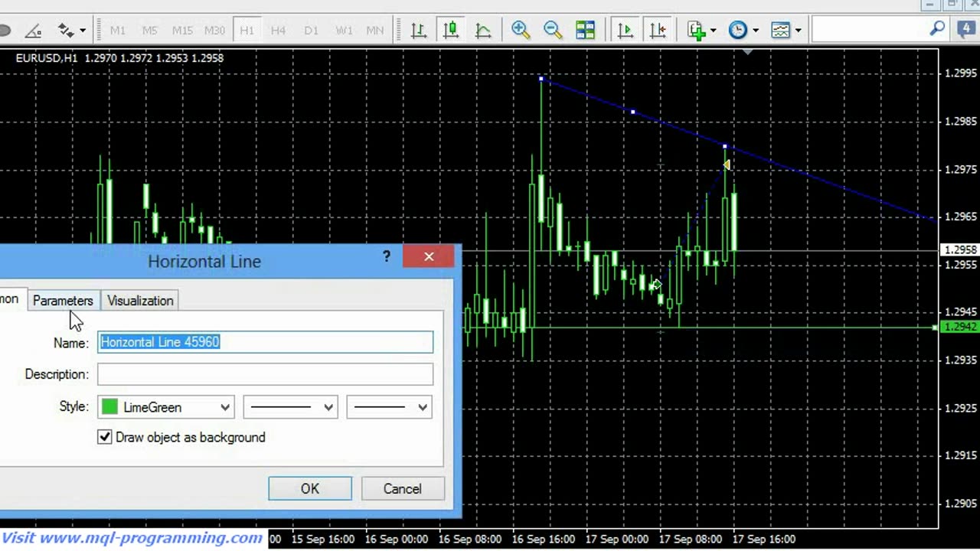The height and width of the screenshot is (551, 980).
Task: Select the bar chart display icon
Action: 418,30
